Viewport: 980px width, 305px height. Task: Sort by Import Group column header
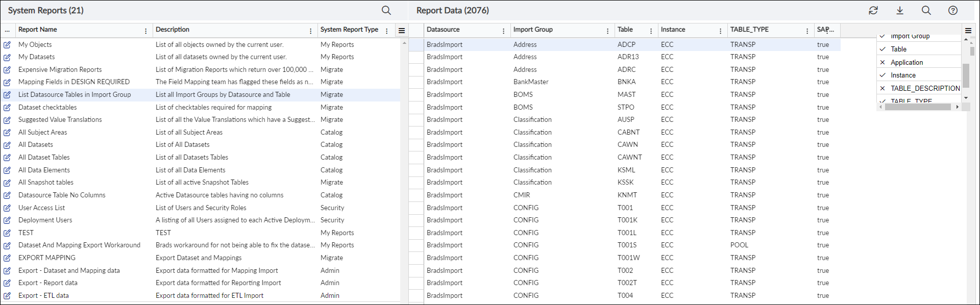coord(533,30)
